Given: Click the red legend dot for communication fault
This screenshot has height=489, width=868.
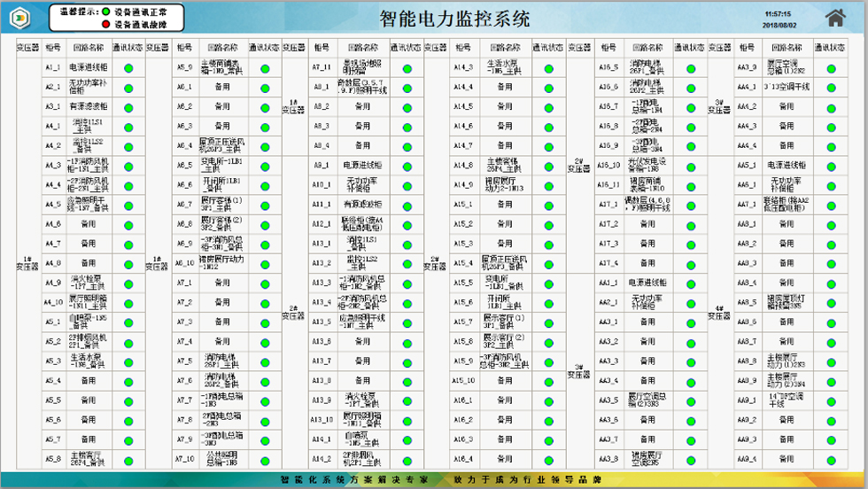Looking at the screenshot, I should (106, 25).
